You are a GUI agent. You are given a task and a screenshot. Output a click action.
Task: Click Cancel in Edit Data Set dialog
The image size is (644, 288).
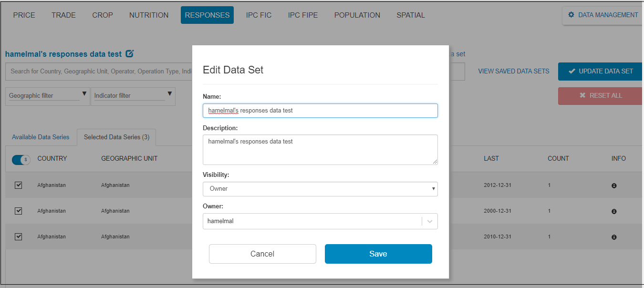click(x=262, y=254)
